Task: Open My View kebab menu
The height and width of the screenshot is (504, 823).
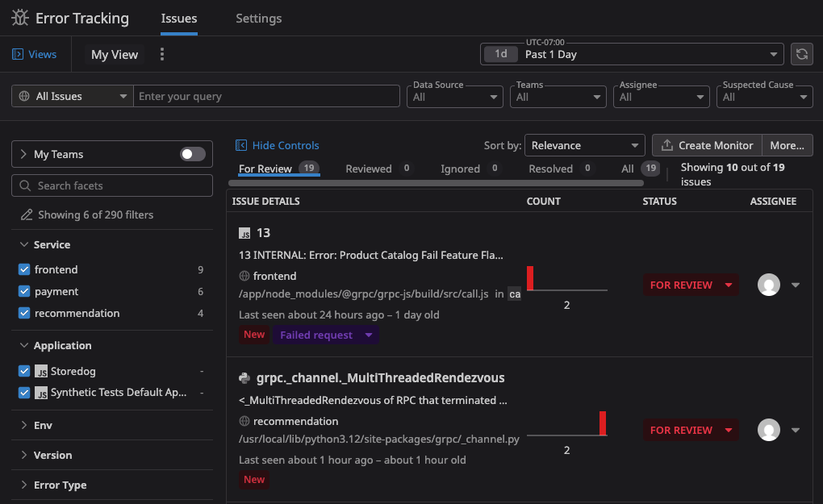Action: click(x=162, y=54)
